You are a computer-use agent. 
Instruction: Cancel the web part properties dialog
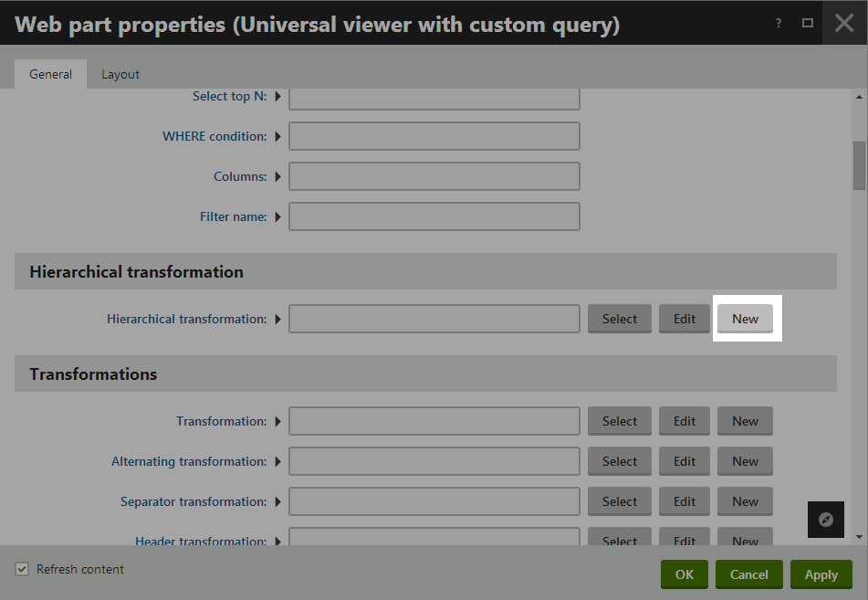coord(749,574)
